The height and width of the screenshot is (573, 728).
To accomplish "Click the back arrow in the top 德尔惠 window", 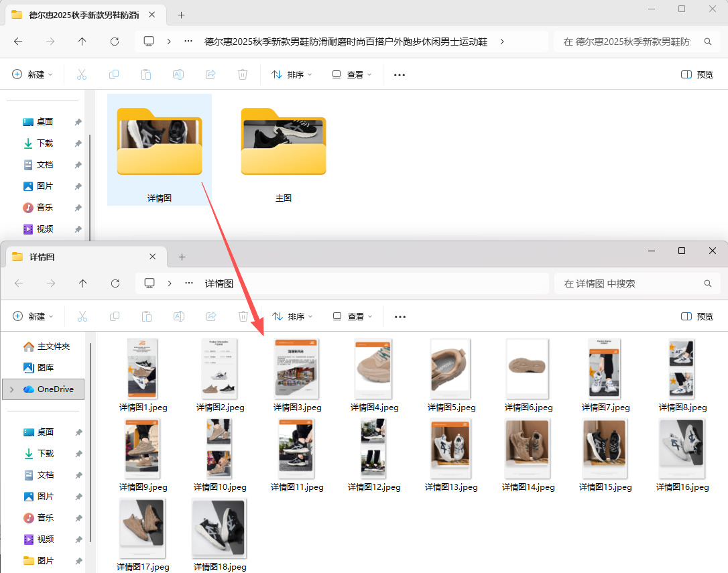I will pyautogui.click(x=18, y=42).
